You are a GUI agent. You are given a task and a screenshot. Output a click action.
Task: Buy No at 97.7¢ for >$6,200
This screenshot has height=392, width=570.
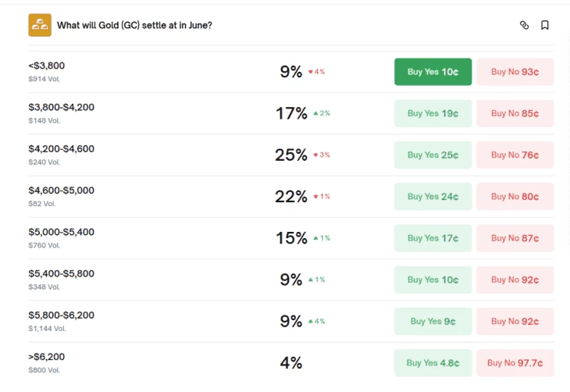pyautogui.click(x=515, y=362)
